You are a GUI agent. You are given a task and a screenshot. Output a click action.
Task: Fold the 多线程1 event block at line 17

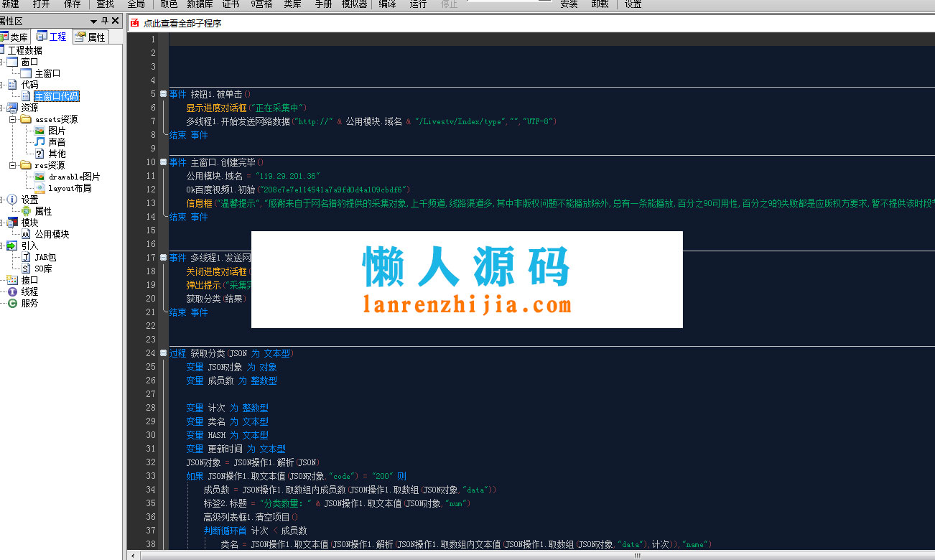tap(164, 258)
